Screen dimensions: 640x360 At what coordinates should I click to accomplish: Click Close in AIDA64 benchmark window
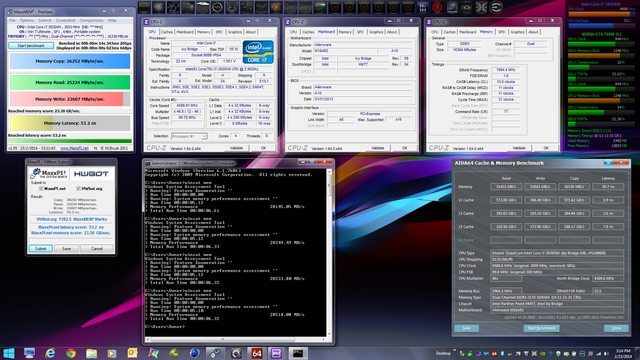pyautogui.click(x=616, y=328)
